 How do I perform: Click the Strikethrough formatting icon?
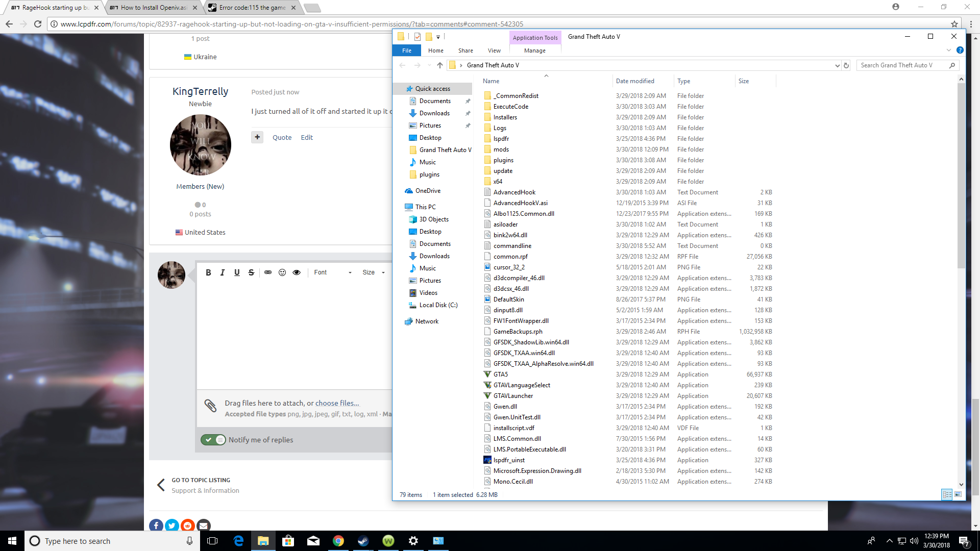click(251, 272)
